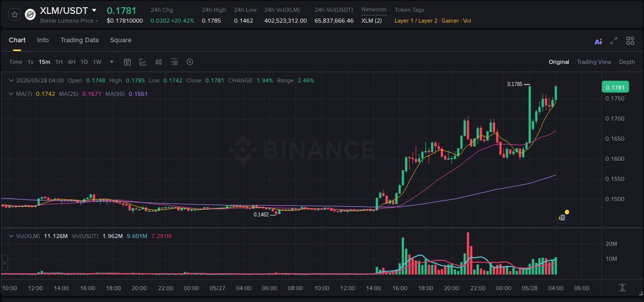Open the multi-chart grid layout icon
Viewport: 644px width, 302px height.
point(630,41)
